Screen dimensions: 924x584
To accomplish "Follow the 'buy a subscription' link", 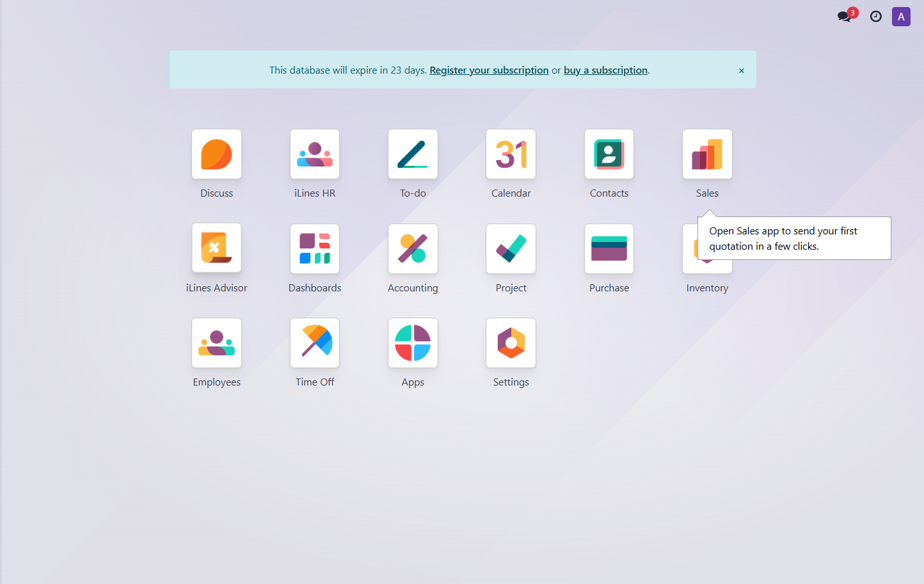I will (605, 70).
